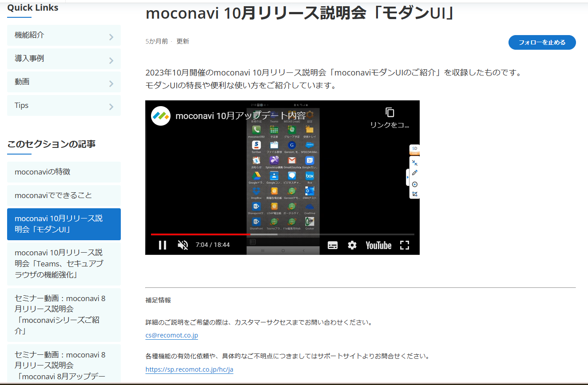This screenshot has width=588, height=385.
Task: Expand the 導入事例 quick link
Action: tap(64, 59)
